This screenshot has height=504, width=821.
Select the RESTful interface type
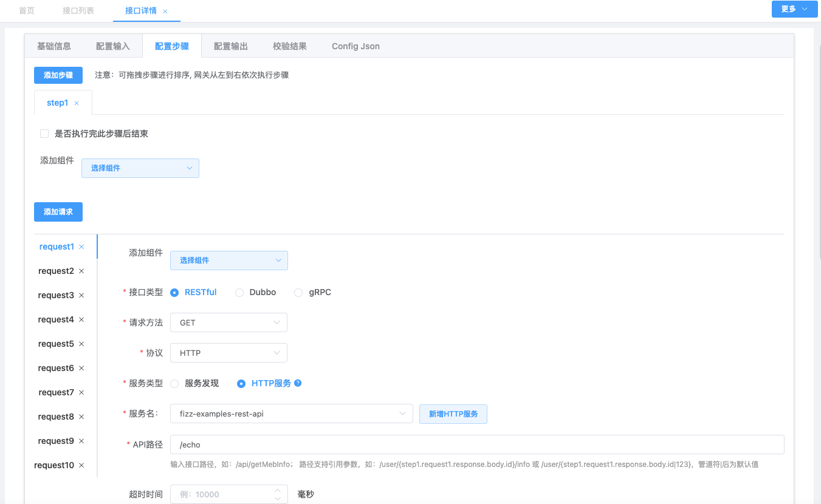click(174, 292)
